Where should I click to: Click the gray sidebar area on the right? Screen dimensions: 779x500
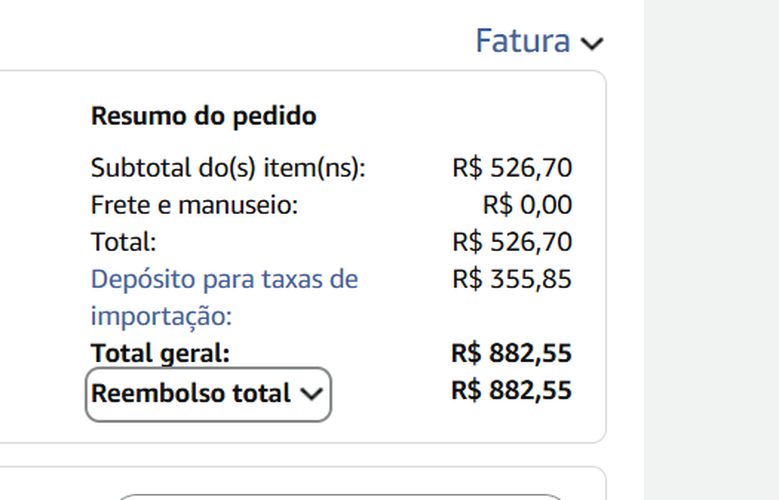[710, 250]
